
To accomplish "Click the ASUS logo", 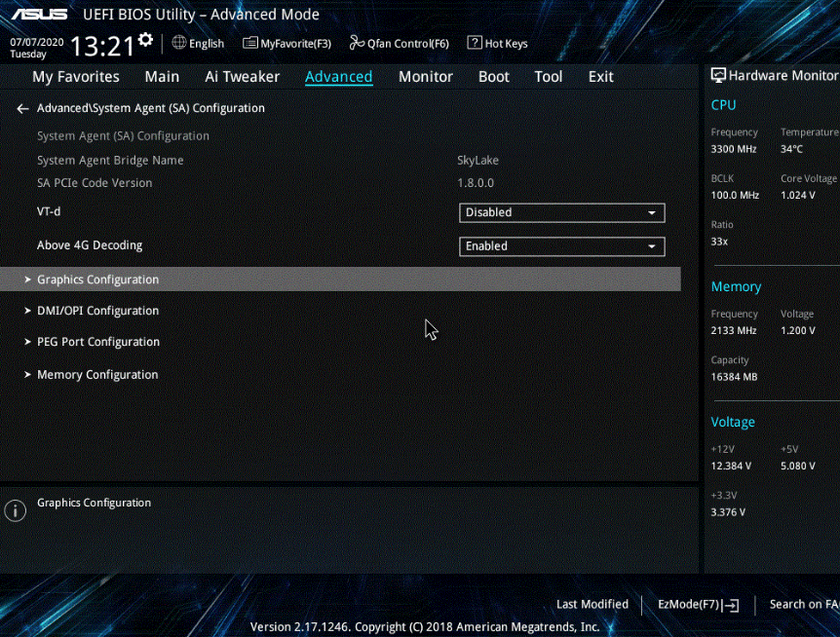I will pyautogui.click(x=40, y=14).
